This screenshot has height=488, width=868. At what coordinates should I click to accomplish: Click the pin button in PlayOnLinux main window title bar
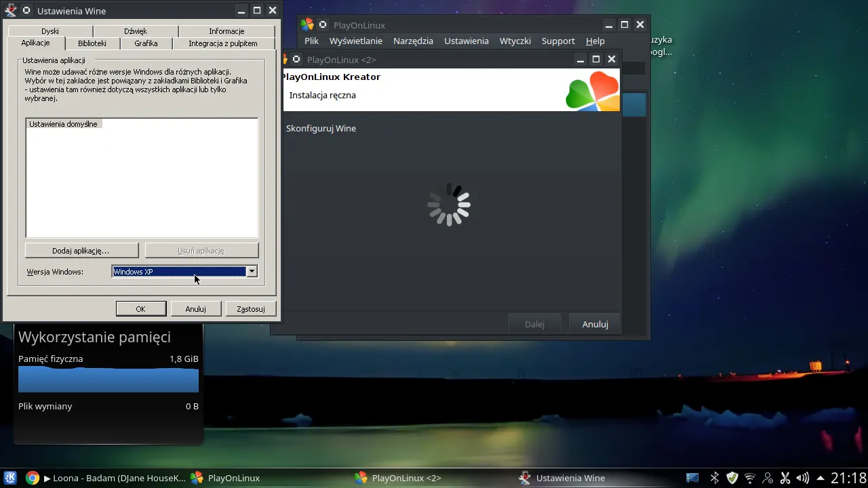click(323, 24)
